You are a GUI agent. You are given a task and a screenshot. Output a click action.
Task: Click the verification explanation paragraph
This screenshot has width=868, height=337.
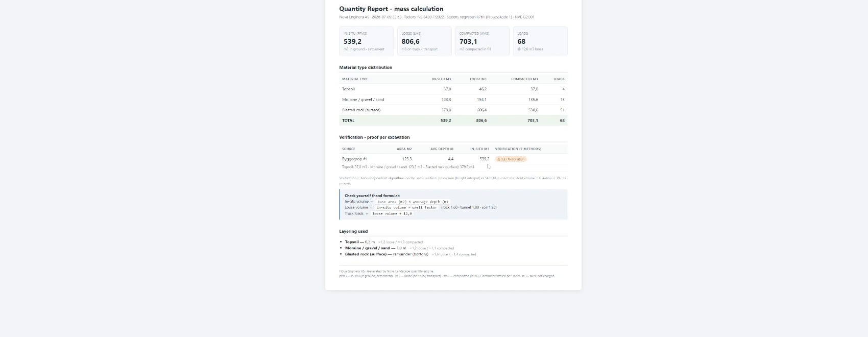click(453, 180)
